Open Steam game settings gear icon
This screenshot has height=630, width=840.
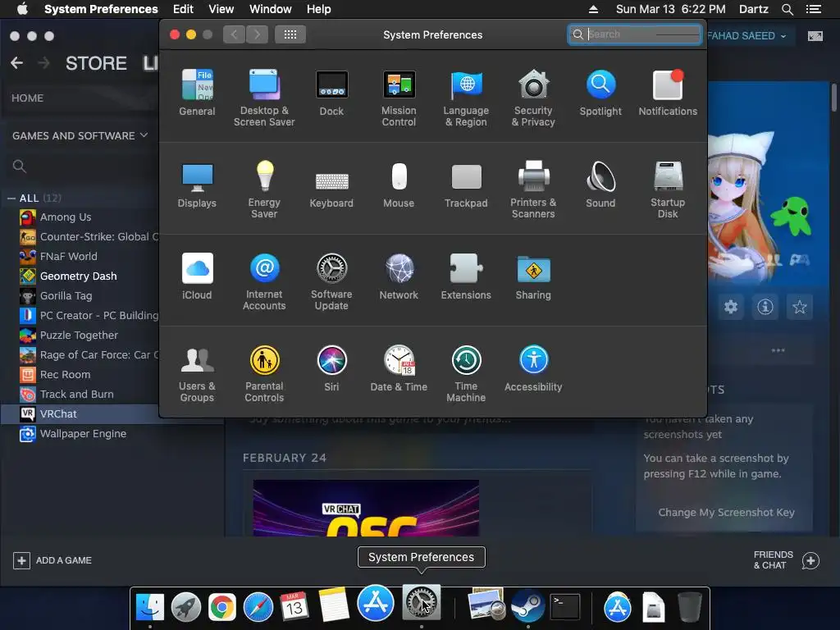(731, 307)
